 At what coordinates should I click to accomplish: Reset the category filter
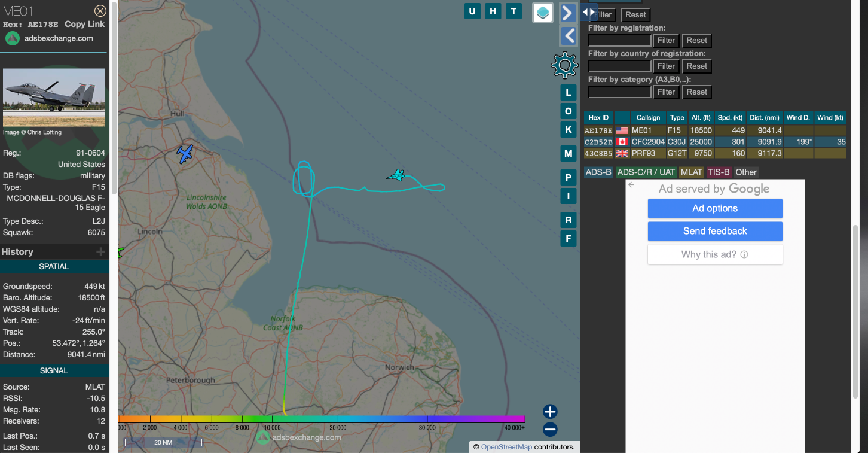pyautogui.click(x=697, y=92)
